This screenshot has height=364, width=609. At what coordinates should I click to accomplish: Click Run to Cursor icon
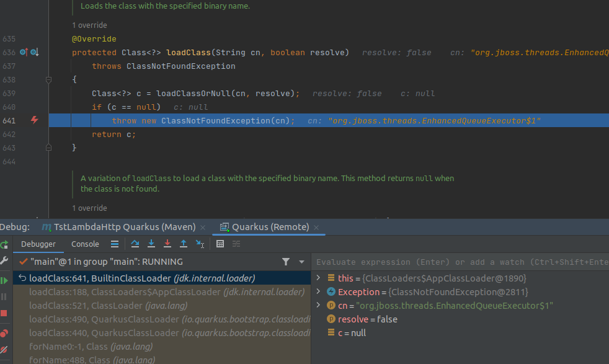(200, 244)
